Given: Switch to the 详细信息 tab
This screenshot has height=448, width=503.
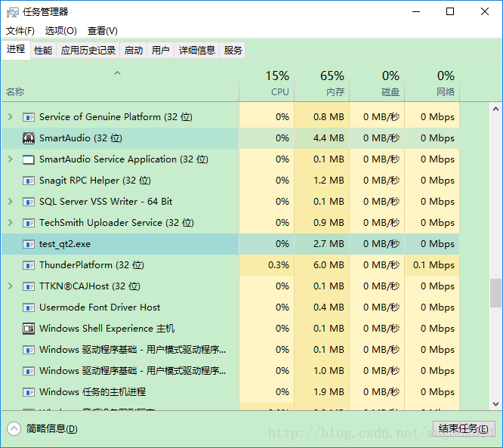Looking at the screenshot, I should 196,51.
